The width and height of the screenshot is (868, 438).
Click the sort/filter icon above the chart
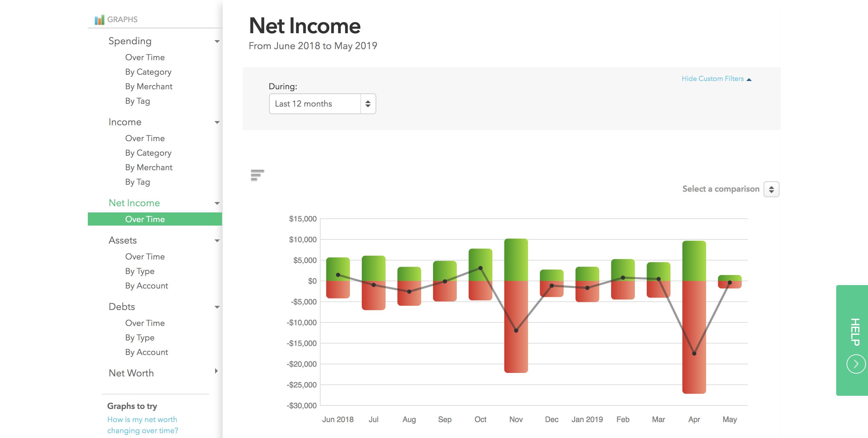(257, 175)
